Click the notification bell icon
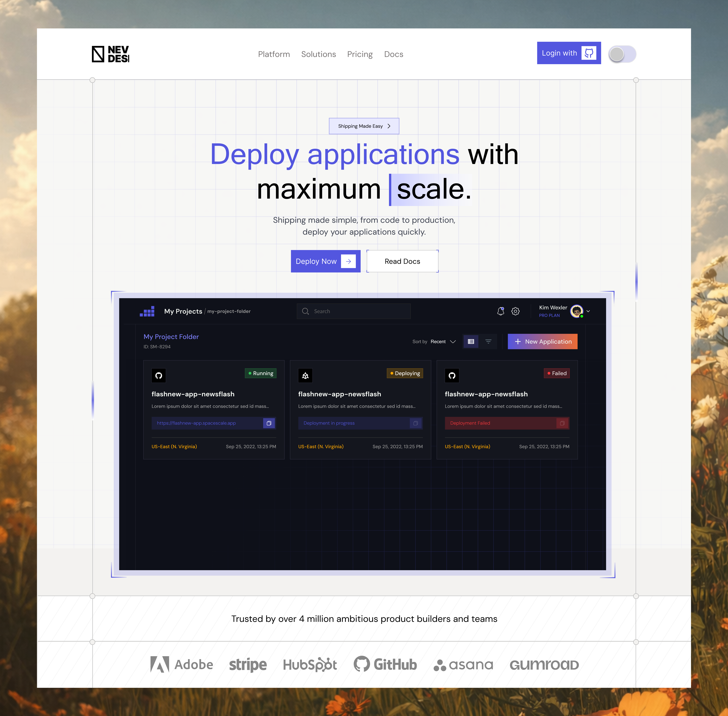Image resolution: width=728 pixels, height=716 pixels. pos(500,311)
